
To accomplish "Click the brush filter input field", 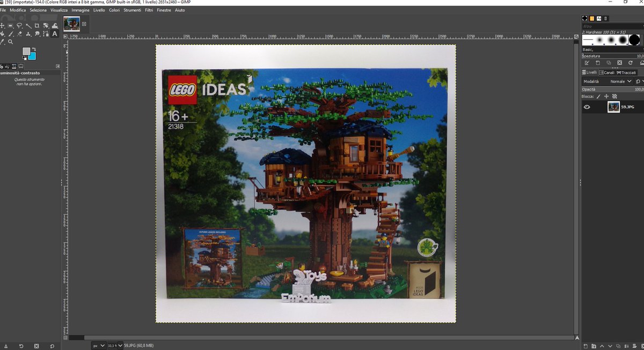I will (613, 26).
